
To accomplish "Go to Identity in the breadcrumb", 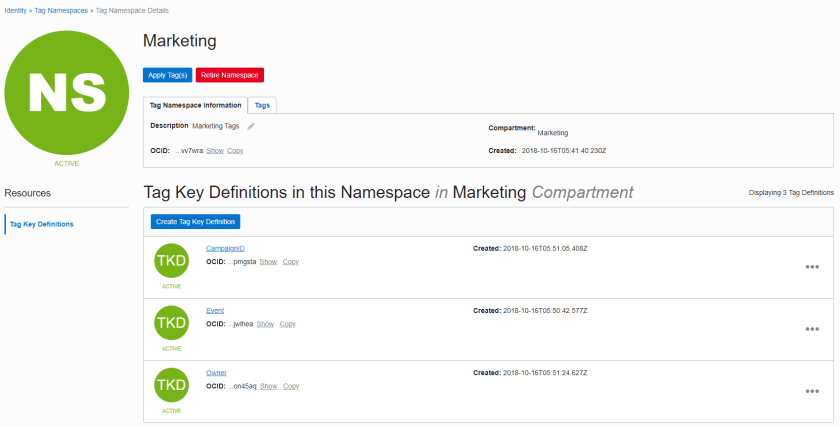I will coord(15,10).
